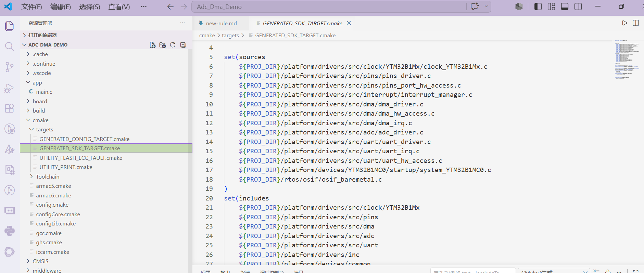Expand the build folder

pyautogui.click(x=39, y=111)
